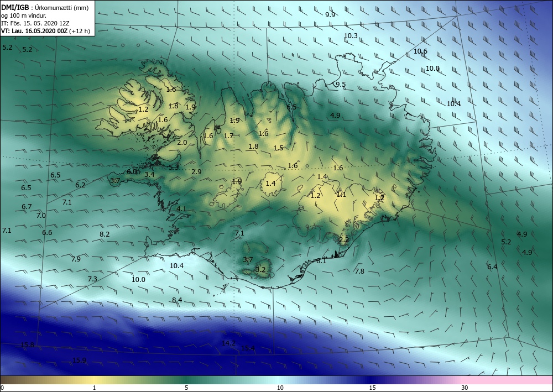Click the 8.4 value on the map
553x392 pixels.
point(177,300)
